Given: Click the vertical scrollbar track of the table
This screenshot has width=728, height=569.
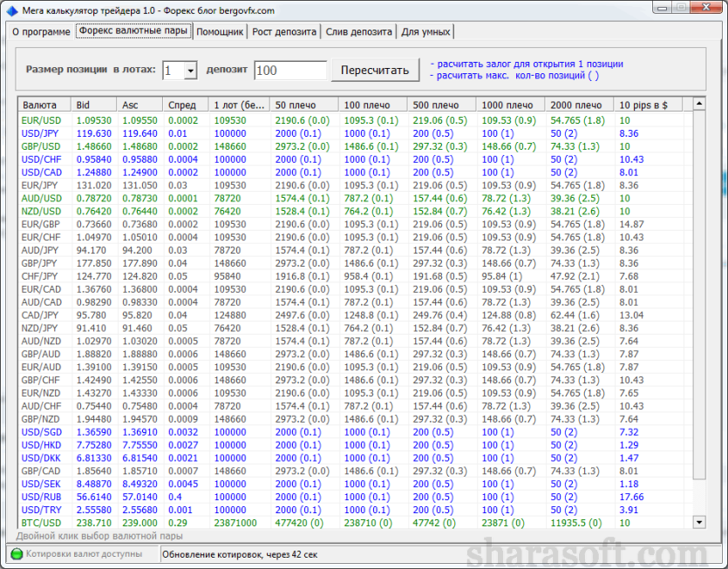Looking at the screenshot, I should (x=699, y=313).
